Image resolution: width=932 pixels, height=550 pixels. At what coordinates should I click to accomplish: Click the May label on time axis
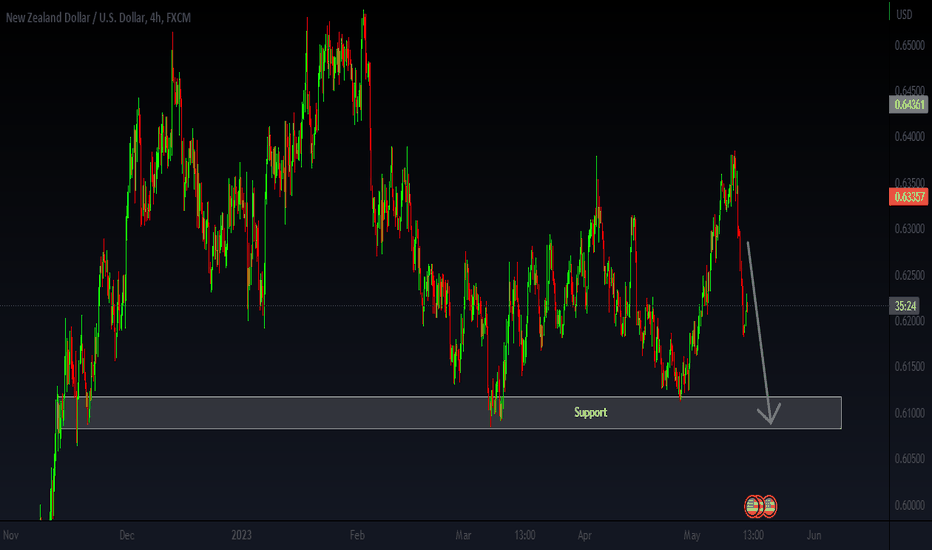click(692, 535)
